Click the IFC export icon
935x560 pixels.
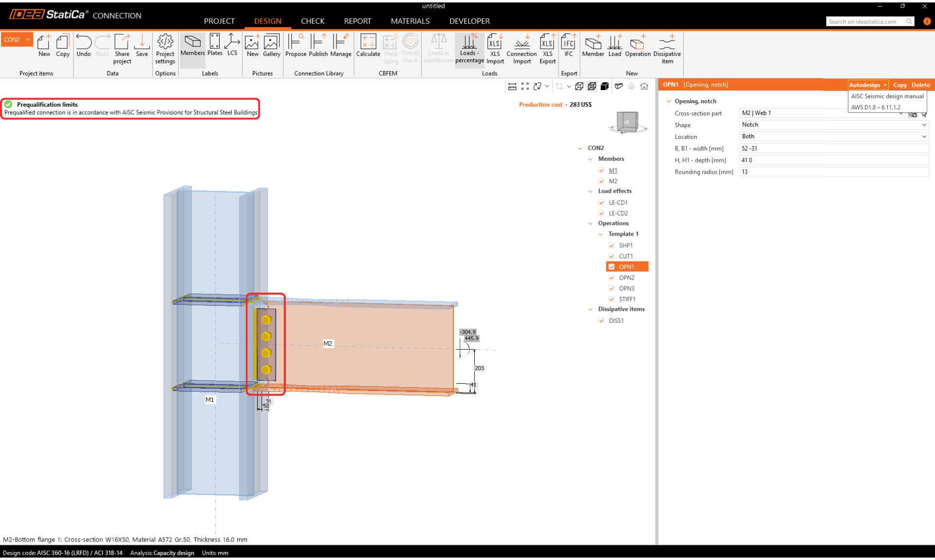(568, 45)
